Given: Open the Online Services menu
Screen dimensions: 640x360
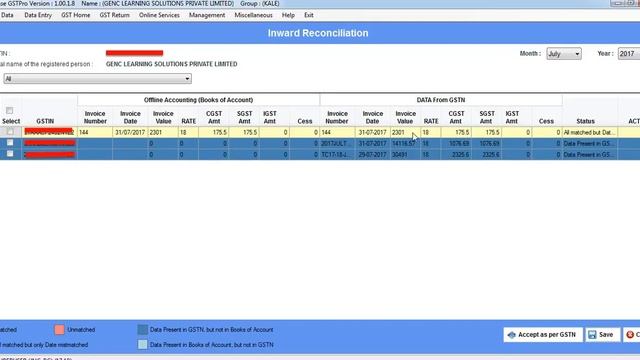Looking at the screenshot, I should [x=159, y=15].
